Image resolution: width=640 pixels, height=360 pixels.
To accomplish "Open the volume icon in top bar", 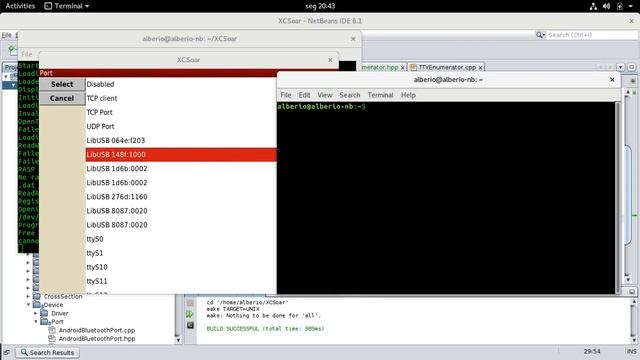I will (x=607, y=6).
